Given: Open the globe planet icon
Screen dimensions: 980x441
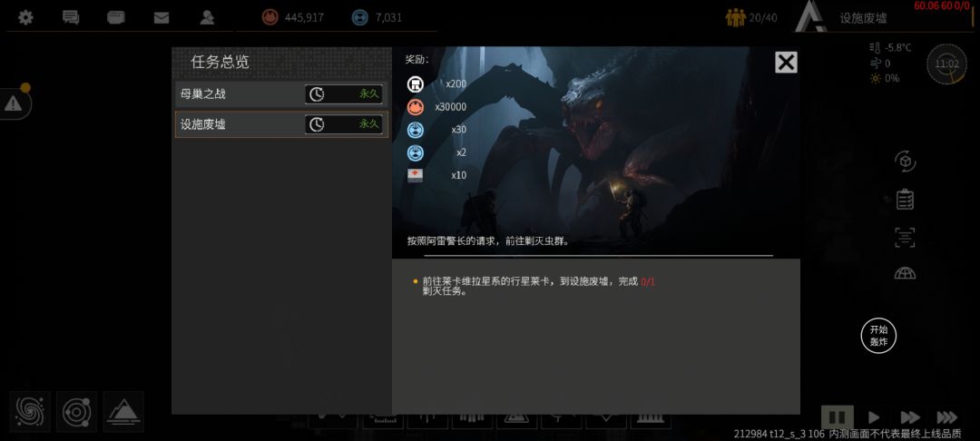Looking at the screenshot, I should (905, 273).
